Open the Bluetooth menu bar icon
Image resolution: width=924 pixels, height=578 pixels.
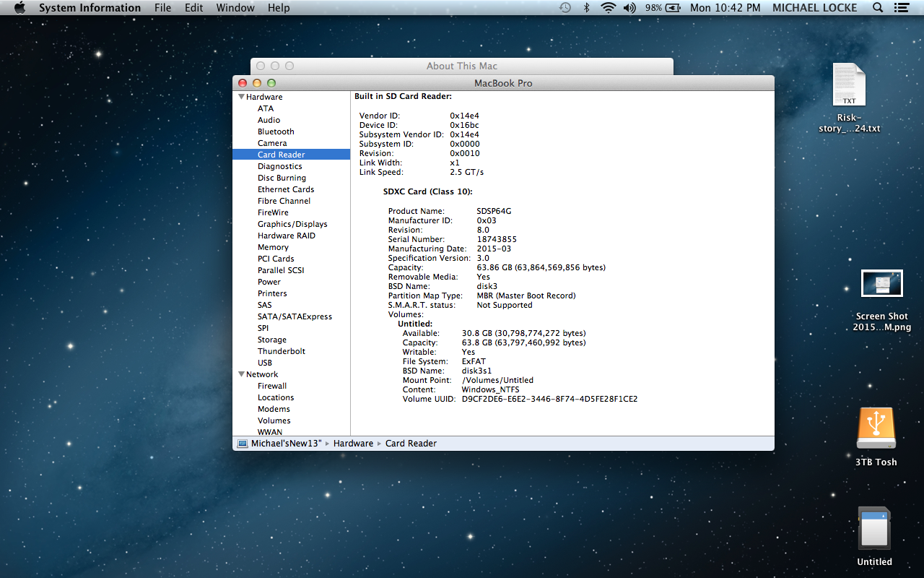(x=587, y=8)
